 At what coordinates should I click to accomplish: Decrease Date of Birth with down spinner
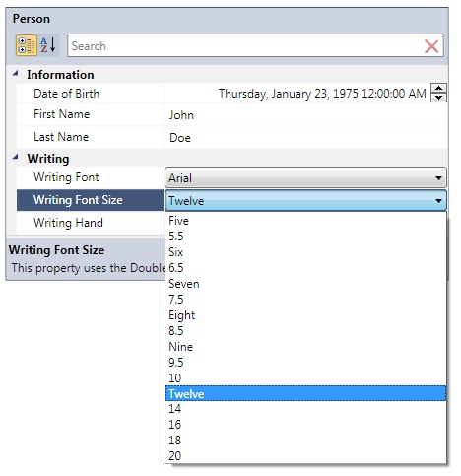tap(438, 98)
